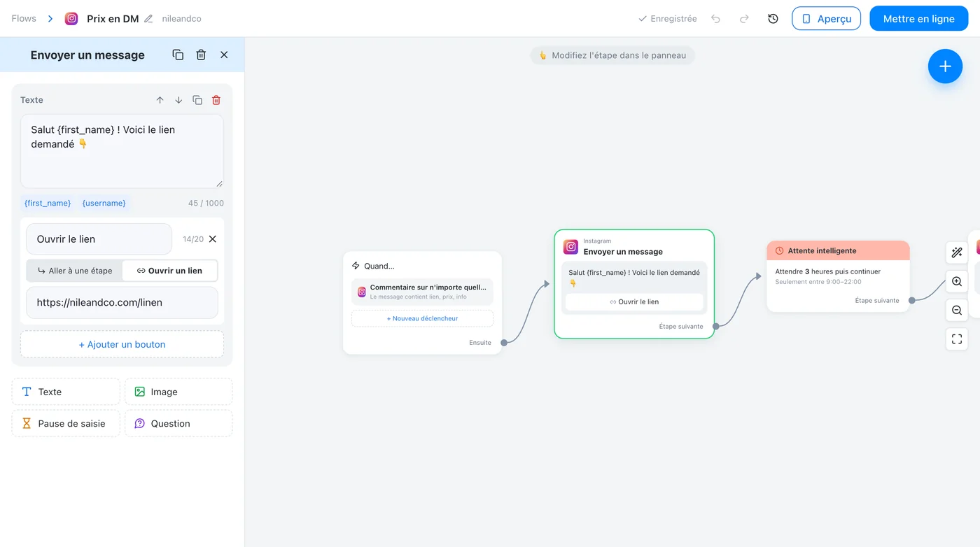Add a Pause de saisie block
The image size is (980, 547).
tap(66, 423)
